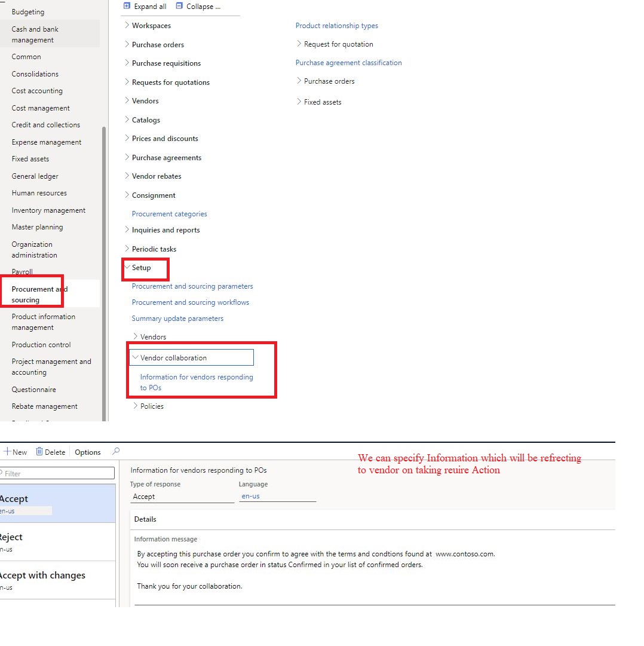This screenshot has width=644, height=646.
Task: Open the Options menu
Action: pyautogui.click(x=87, y=452)
